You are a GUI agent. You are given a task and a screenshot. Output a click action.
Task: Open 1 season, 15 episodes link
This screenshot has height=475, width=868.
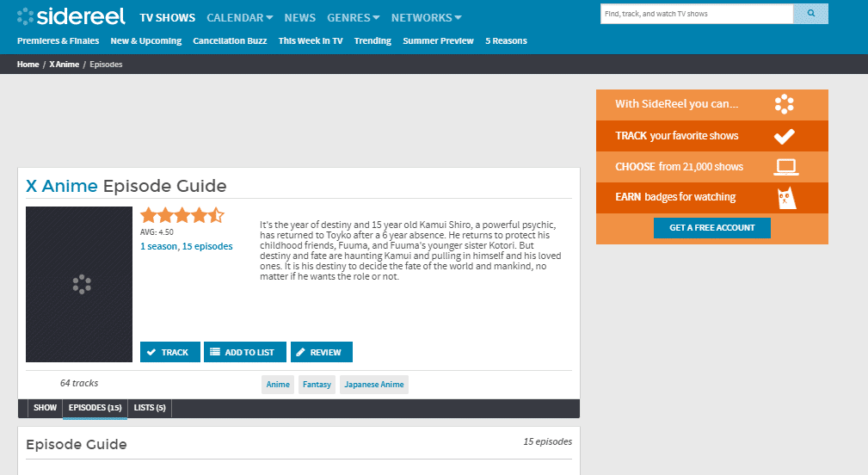coord(186,246)
